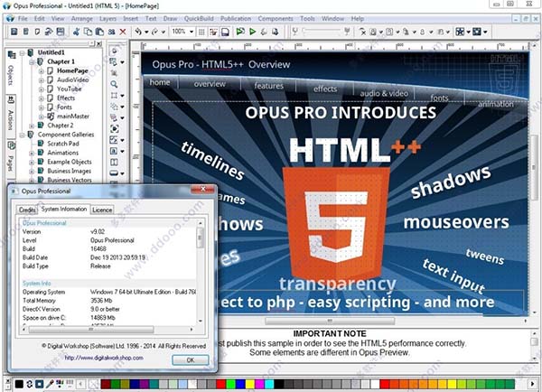Click the 'overview' navigation button on the page
This screenshot has width=542, height=392.
tap(210, 84)
